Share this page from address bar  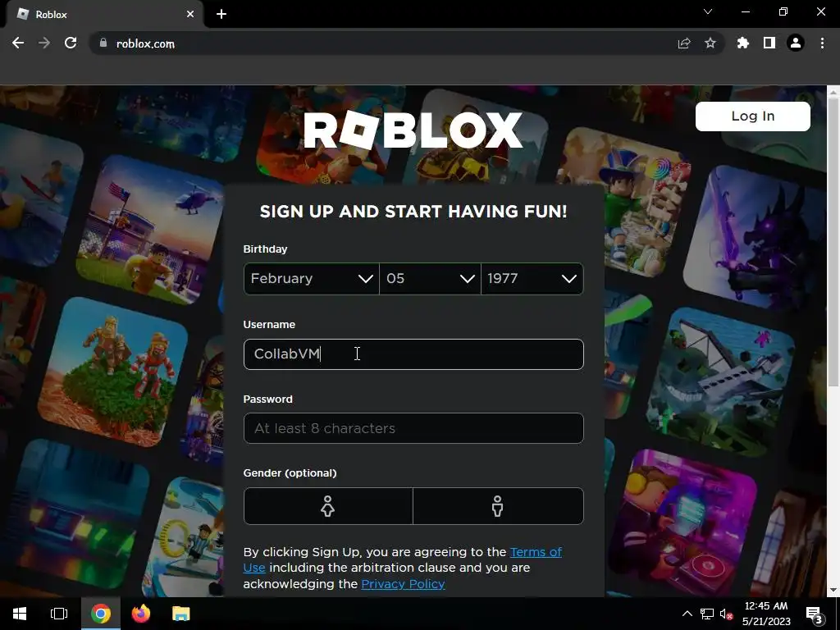tap(684, 43)
